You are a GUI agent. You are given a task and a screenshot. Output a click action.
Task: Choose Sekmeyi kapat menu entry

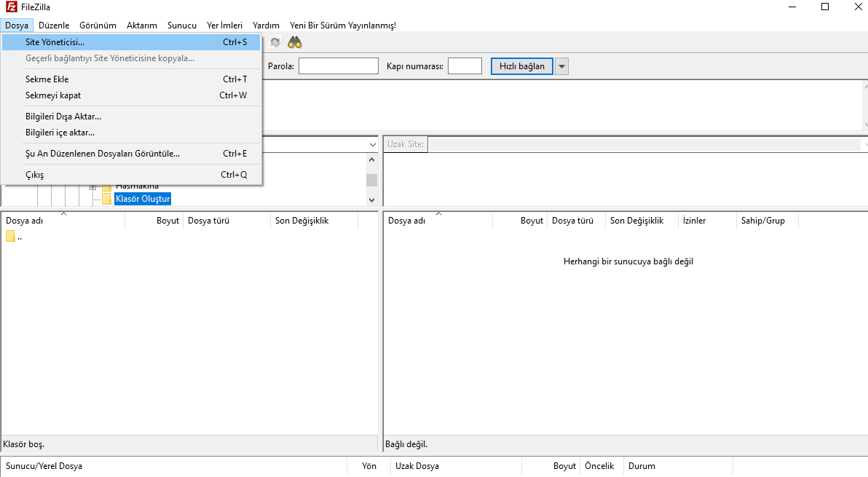click(x=131, y=95)
